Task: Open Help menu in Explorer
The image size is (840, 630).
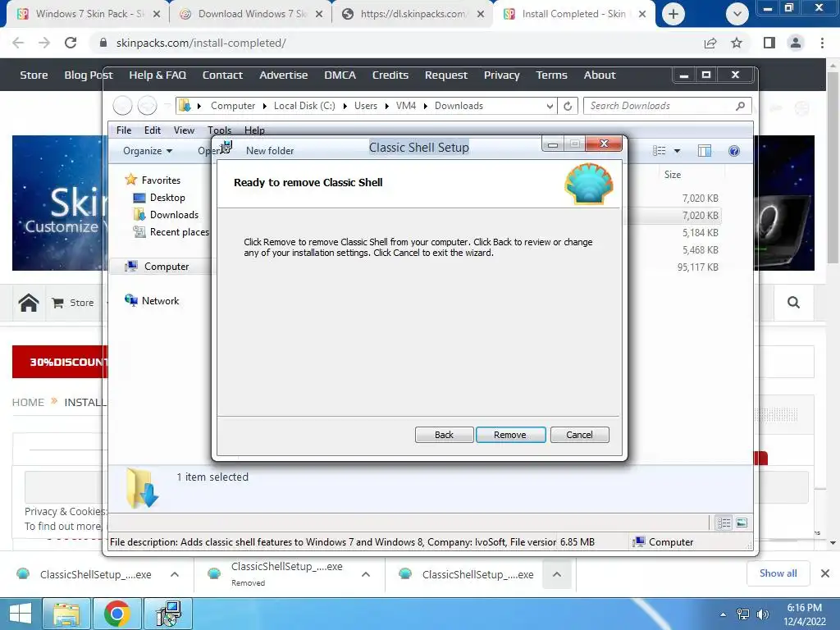Action: (254, 130)
